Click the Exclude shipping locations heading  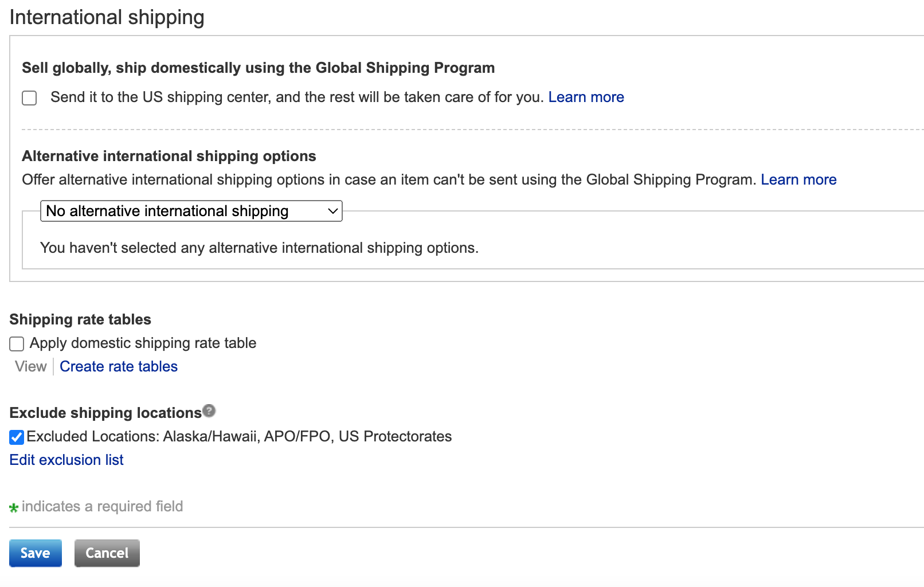[x=105, y=413]
